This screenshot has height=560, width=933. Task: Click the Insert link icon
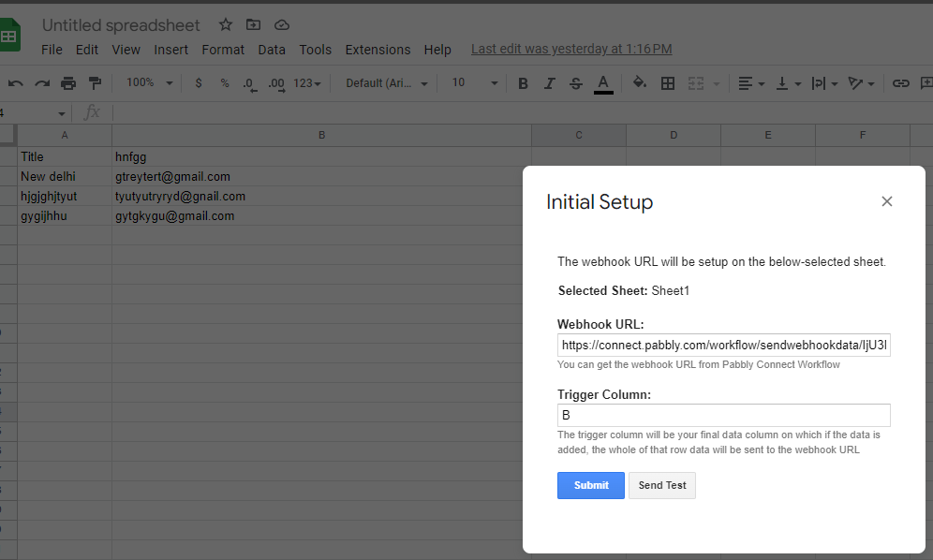coord(901,83)
